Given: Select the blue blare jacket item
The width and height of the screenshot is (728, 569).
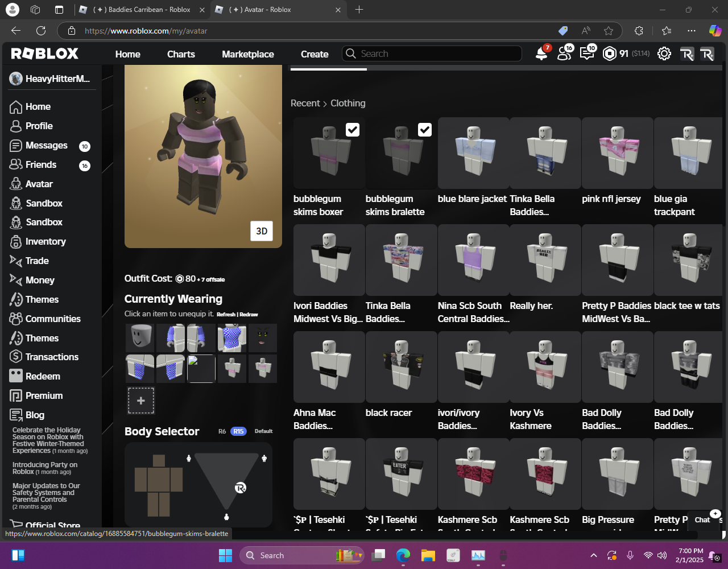Looking at the screenshot, I should pyautogui.click(x=473, y=153).
